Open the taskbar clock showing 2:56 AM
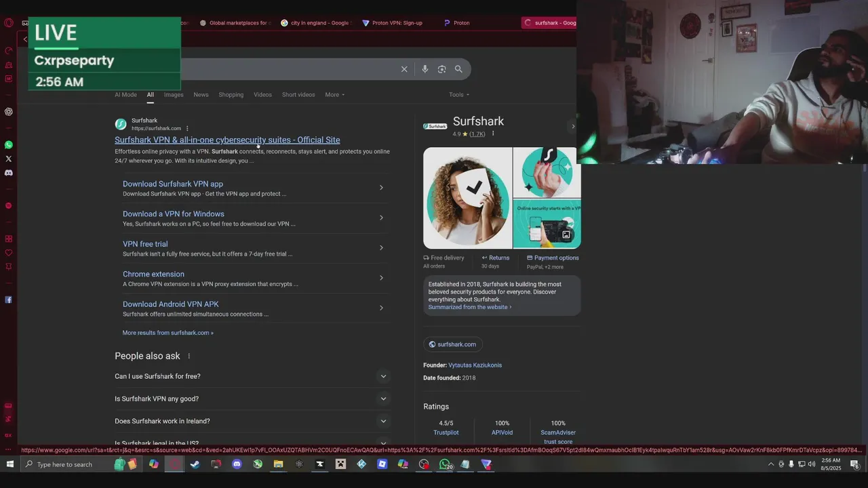This screenshot has height=488, width=868. [x=831, y=464]
